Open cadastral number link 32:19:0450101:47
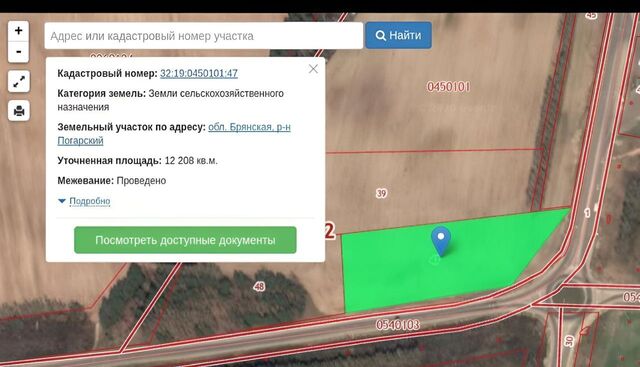Image resolution: width=640 pixels, height=367 pixels. pyautogui.click(x=199, y=73)
